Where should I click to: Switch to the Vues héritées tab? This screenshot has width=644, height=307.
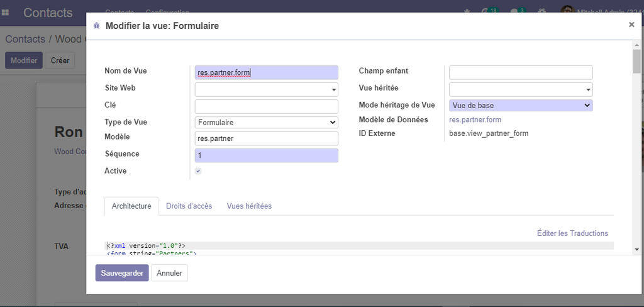pyautogui.click(x=249, y=206)
